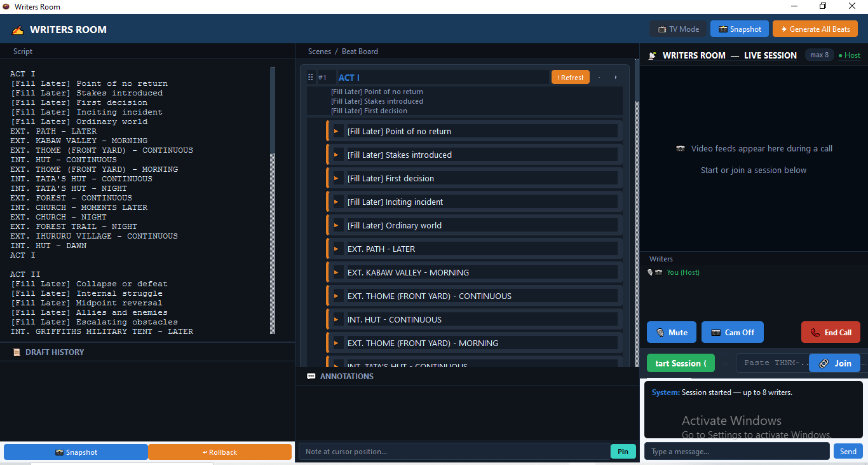Expand the EXT. KABAW VALLEY - MORNING beat

[x=336, y=272]
